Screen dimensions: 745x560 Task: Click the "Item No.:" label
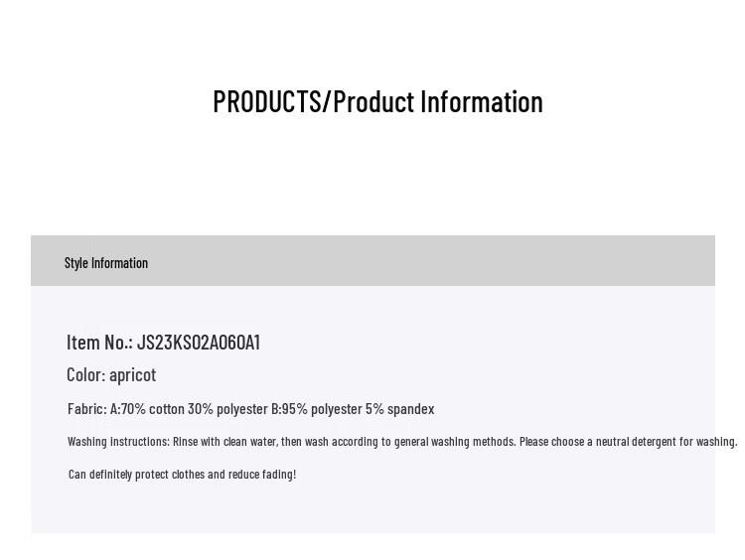[99, 343]
